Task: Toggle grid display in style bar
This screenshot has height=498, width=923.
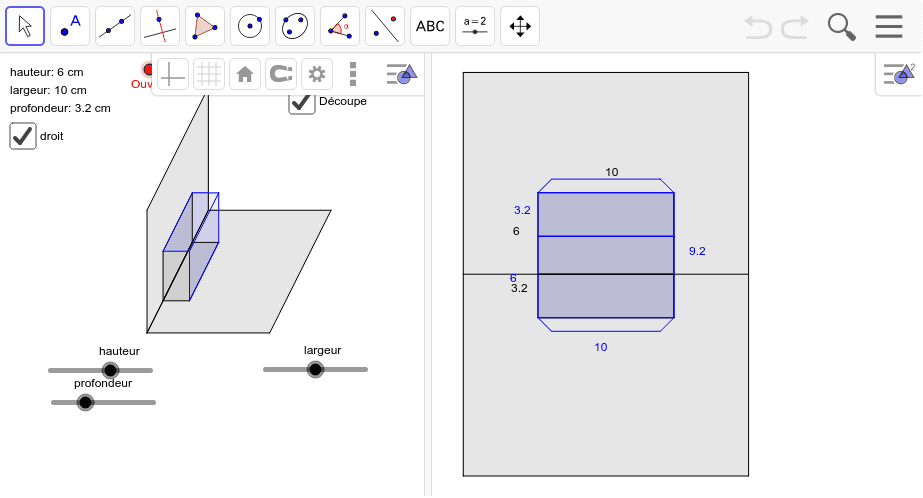Action: tap(209, 74)
